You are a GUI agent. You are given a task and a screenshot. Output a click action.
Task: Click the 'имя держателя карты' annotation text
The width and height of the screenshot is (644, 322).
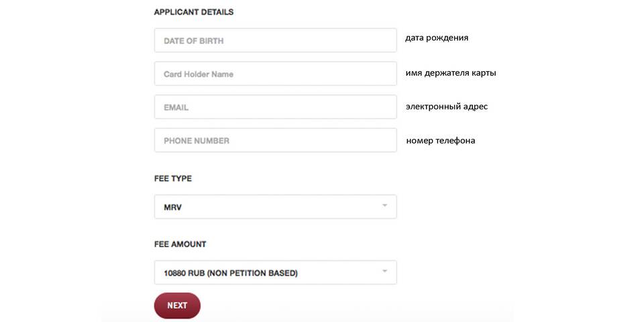451,73
